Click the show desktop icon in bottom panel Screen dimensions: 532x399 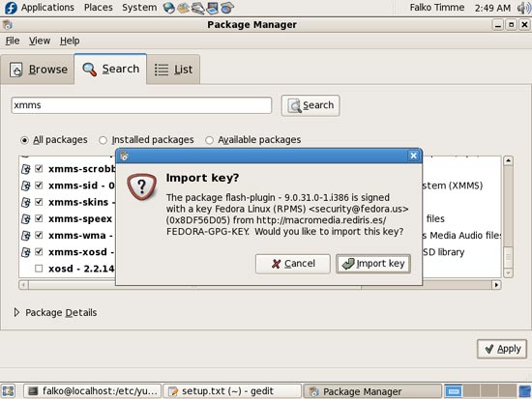click(x=8, y=391)
